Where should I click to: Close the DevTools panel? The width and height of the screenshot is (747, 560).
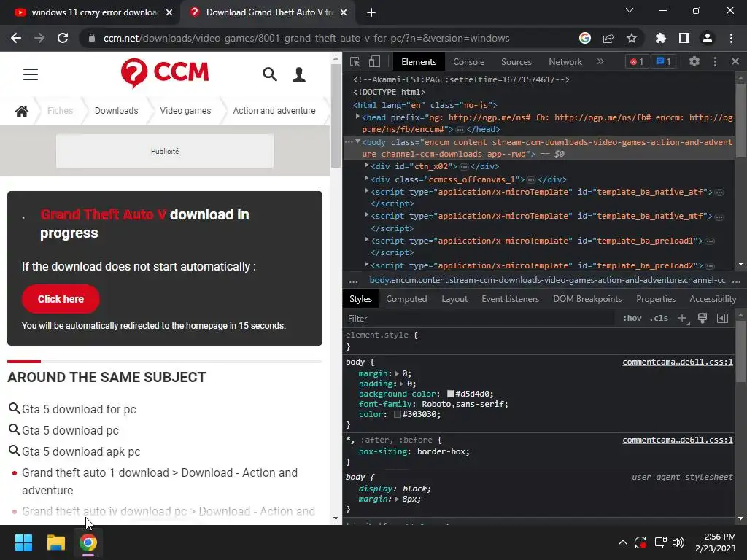click(x=735, y=61)
